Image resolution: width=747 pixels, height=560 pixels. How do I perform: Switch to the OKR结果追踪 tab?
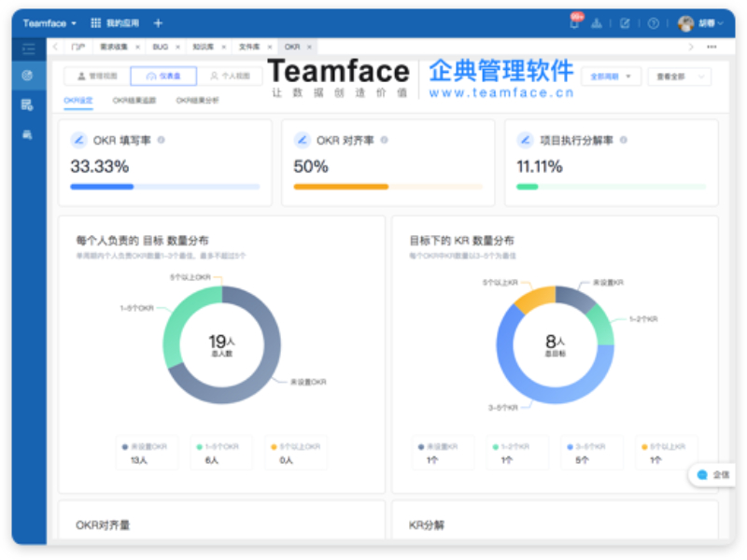pos(134,100)
